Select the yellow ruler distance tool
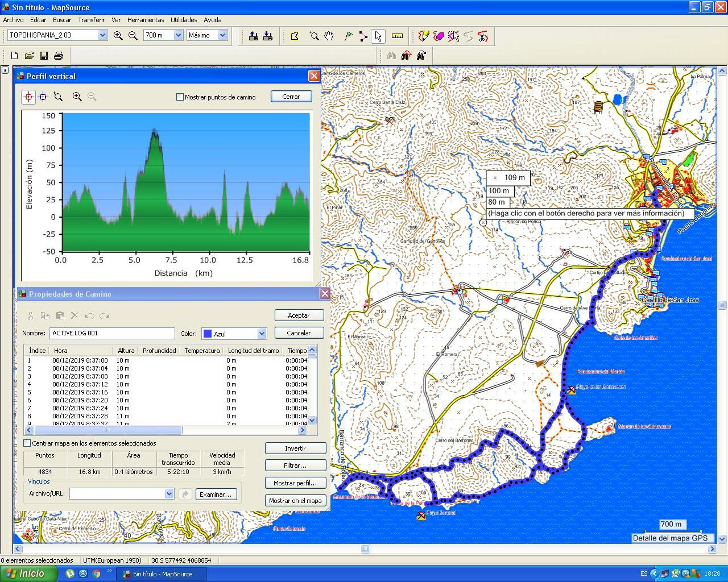728x582 pixels. [397, 36]
